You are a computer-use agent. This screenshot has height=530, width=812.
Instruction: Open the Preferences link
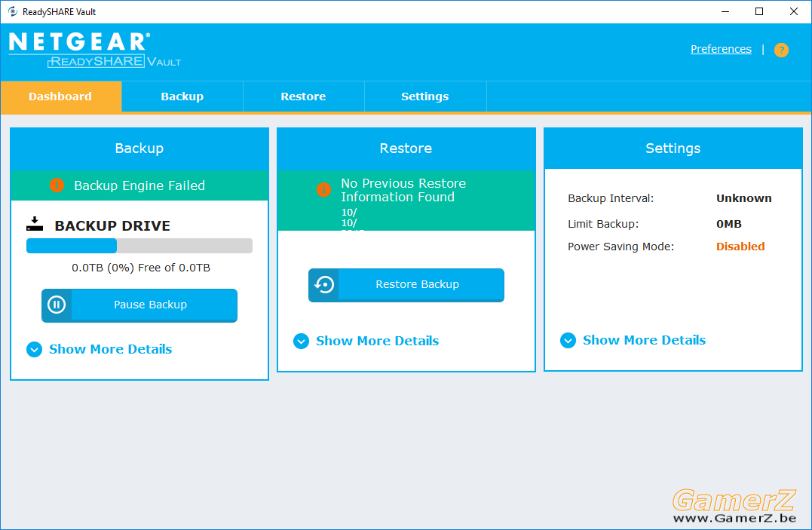coord(721,49)
